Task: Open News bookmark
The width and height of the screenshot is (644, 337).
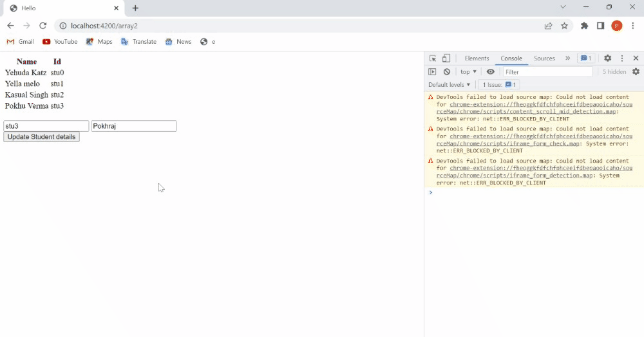Action: 178,42
